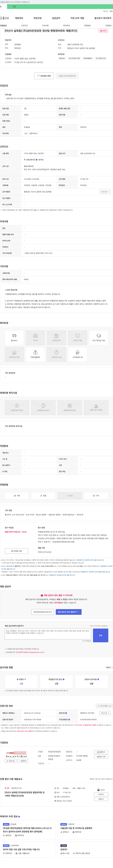The height and width of the screenshot is (868, 113).
Task: Click the kumbi company logo
Action: coord(16,754)
